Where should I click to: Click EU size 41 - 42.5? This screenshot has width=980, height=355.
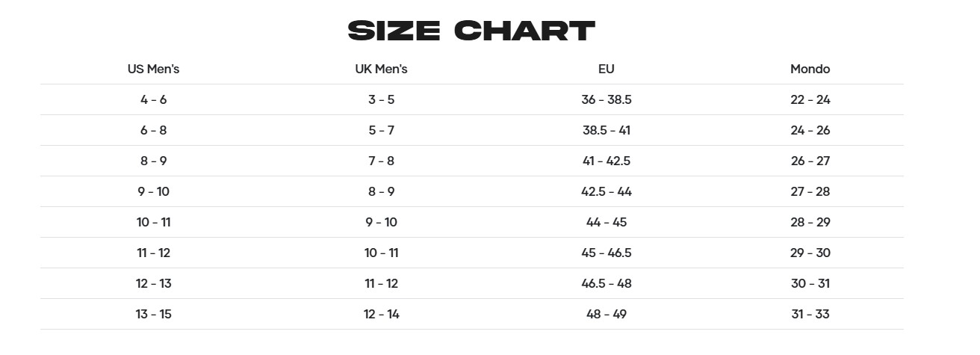pyautogui.click(x=606, y=161)
